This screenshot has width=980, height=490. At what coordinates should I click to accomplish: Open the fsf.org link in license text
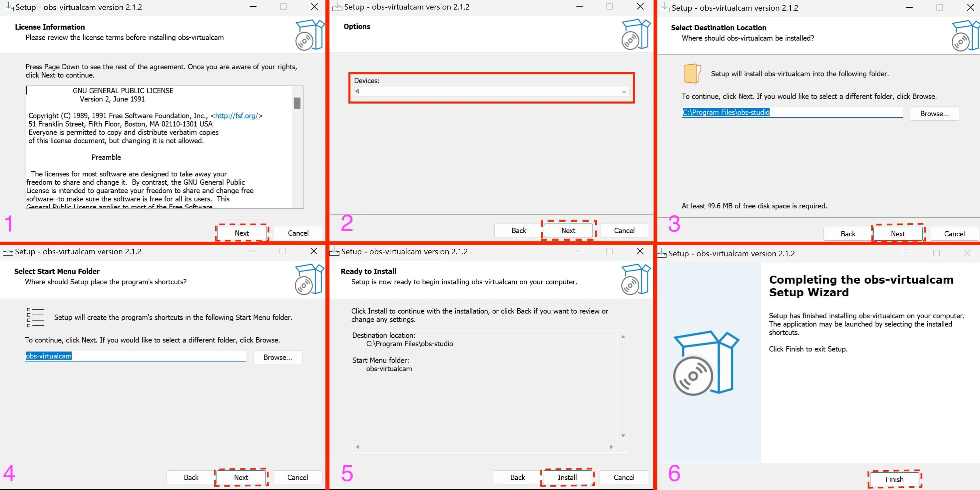coord(237,116)
